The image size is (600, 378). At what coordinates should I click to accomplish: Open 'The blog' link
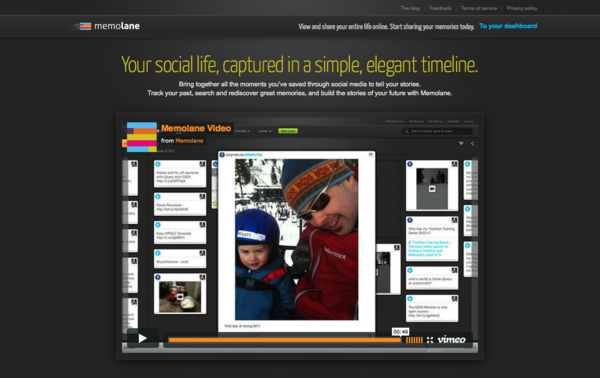tap(410, 8)
